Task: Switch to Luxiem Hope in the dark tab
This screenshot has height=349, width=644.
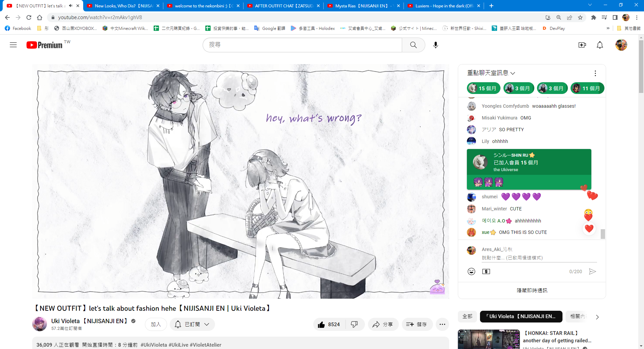Action: pyautogui.click(x=444, y=6)
